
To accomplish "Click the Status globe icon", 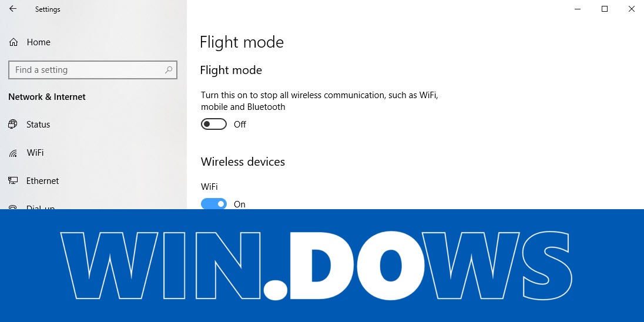I will tap(13, 125).
